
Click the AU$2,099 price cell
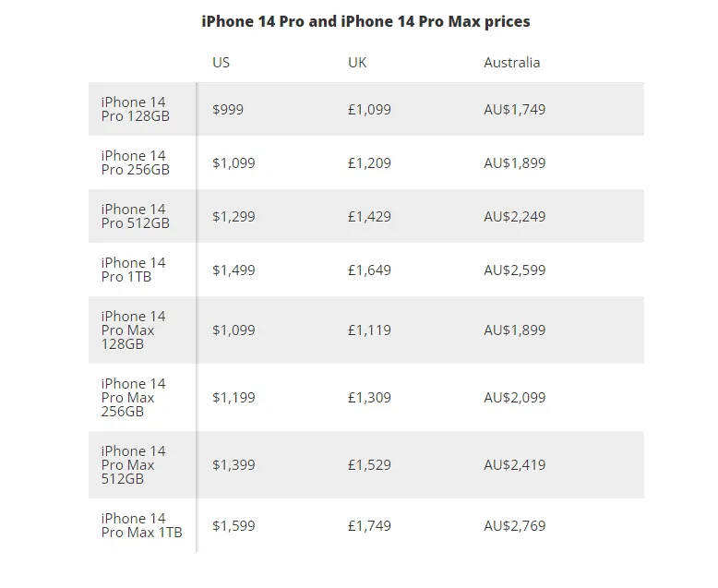(x=515, y=398)
